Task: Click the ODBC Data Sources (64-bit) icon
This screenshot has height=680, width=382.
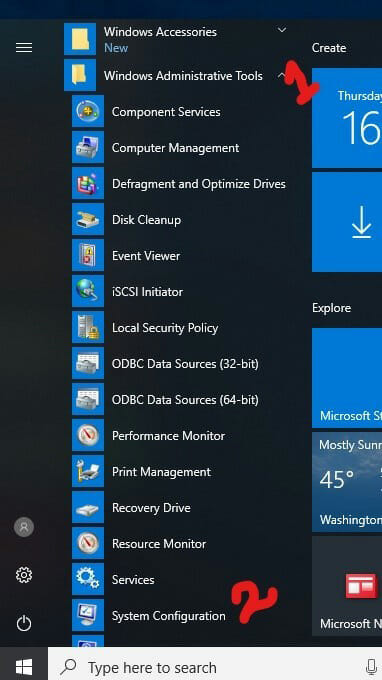Action: [88, 399]
